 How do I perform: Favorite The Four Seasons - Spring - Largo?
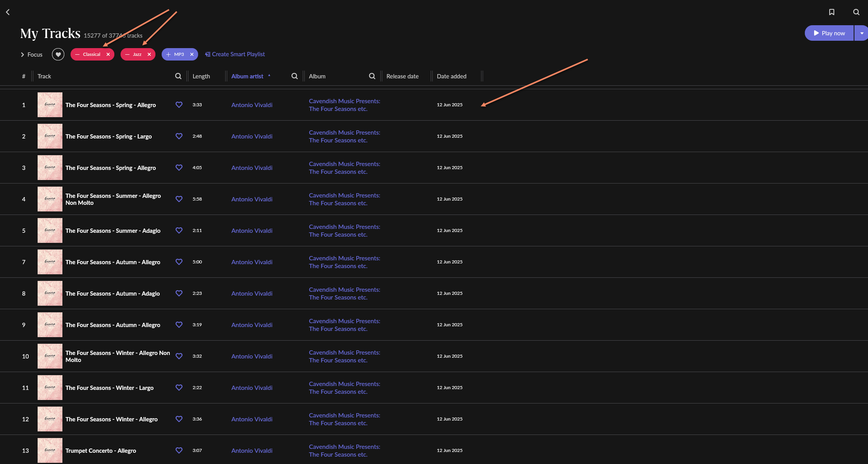click(x=179, y=136)
